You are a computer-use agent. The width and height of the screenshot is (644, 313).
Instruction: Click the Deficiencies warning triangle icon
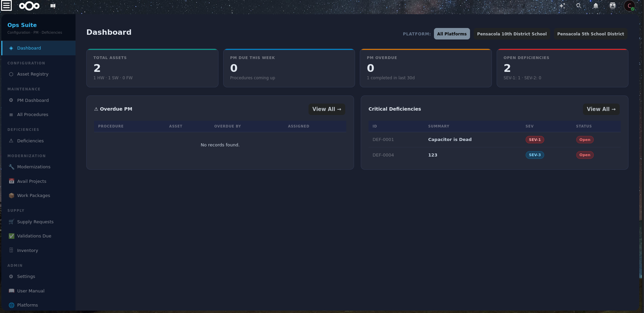[11, 141]
